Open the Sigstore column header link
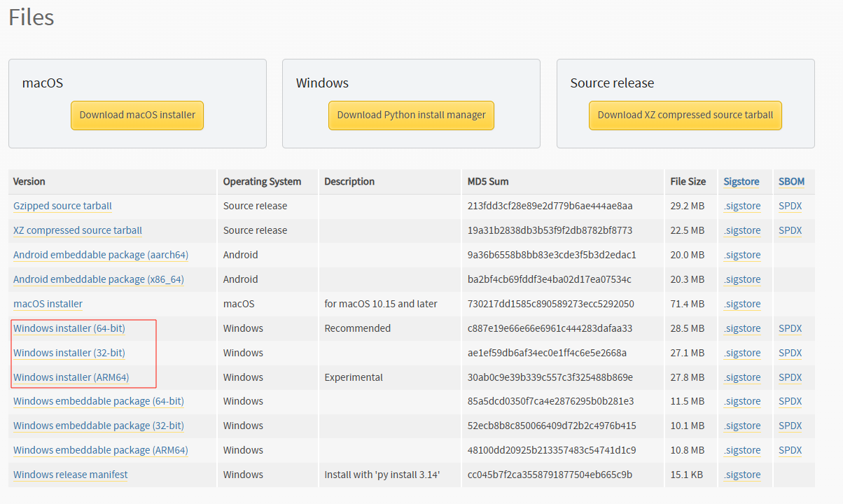This screenshot has width=843, height=504. [741, 181]
